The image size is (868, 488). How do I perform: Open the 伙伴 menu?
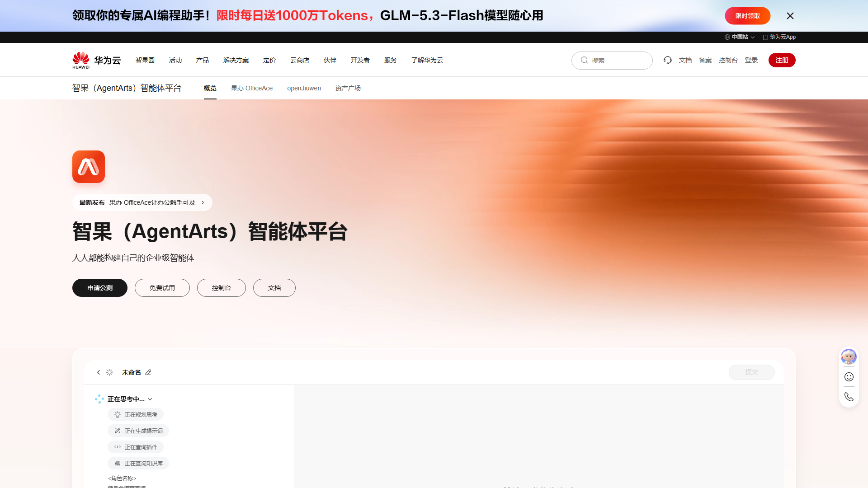[330, 60]
